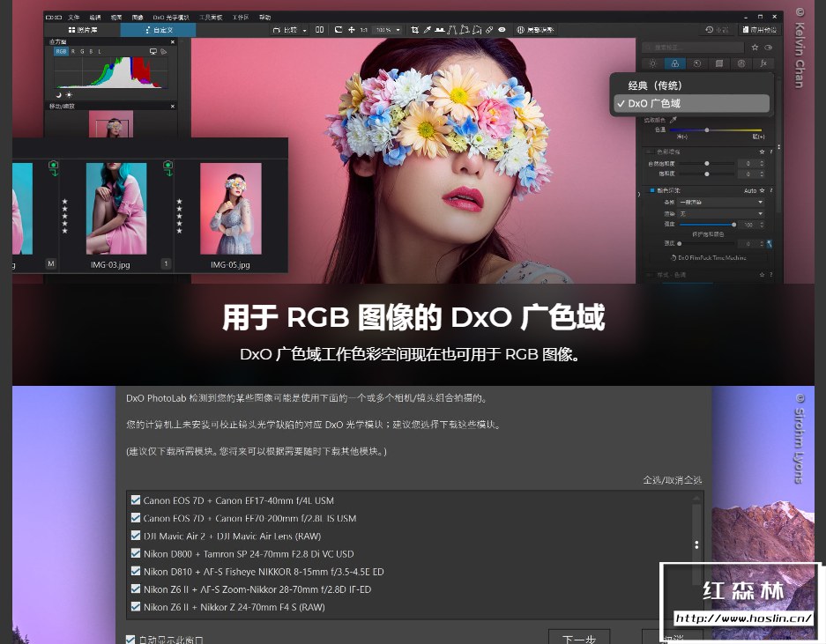Select the L luminance histogram channel
The height and width of the screenshot is (644, 826).
tap(100, 52)
